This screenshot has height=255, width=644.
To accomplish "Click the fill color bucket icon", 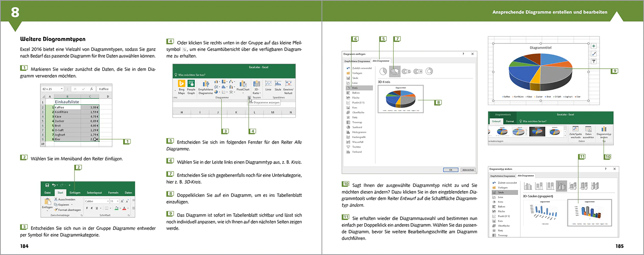I will (116, 208).
